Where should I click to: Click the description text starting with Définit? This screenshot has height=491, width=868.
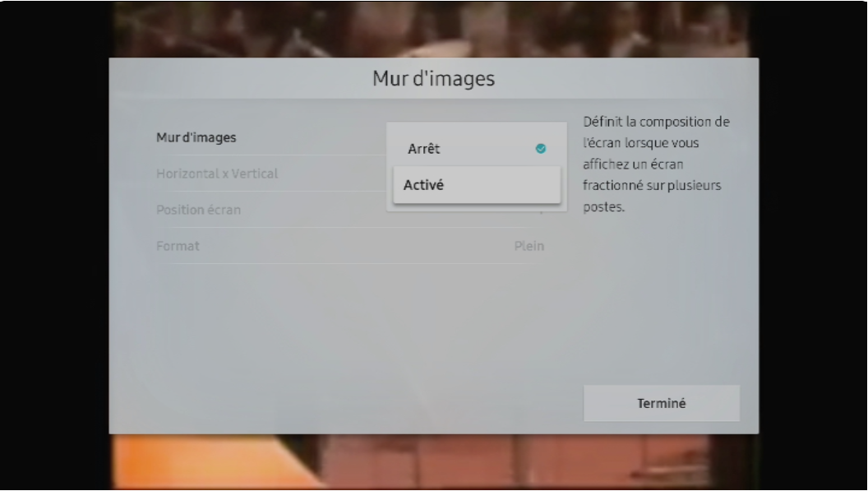pos(656,123)
